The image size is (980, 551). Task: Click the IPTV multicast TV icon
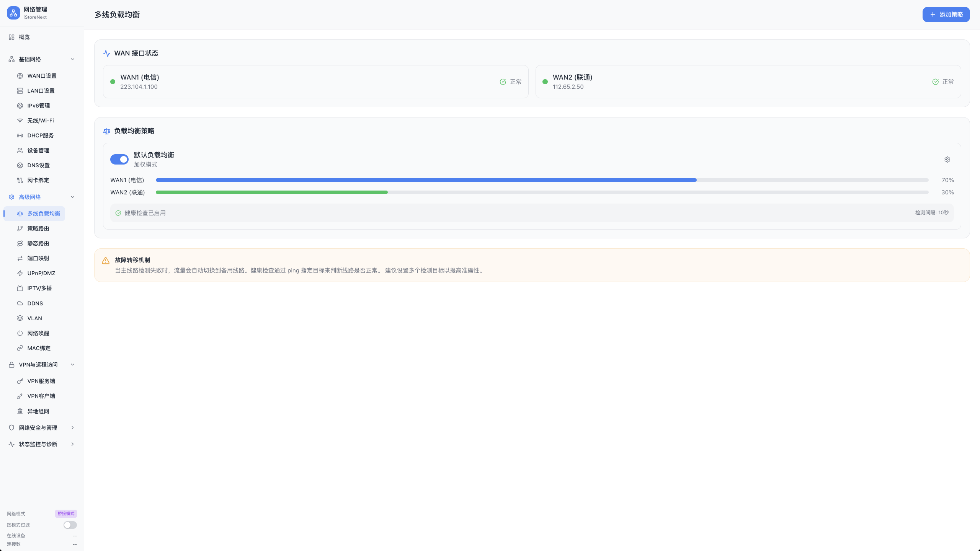20,289
